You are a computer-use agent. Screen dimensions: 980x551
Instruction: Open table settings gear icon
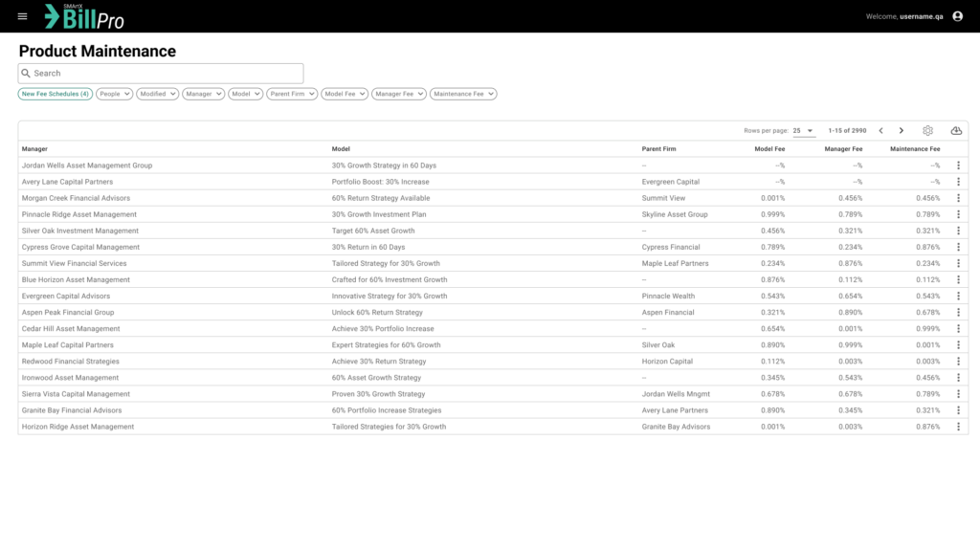pyautogui.click(x=927, y=130)
